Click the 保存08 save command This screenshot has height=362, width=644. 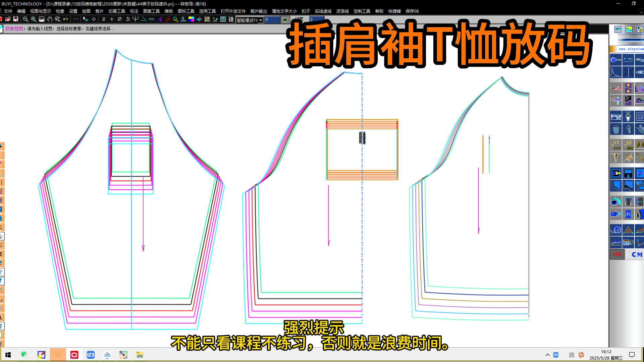click(x=412, y=11)
